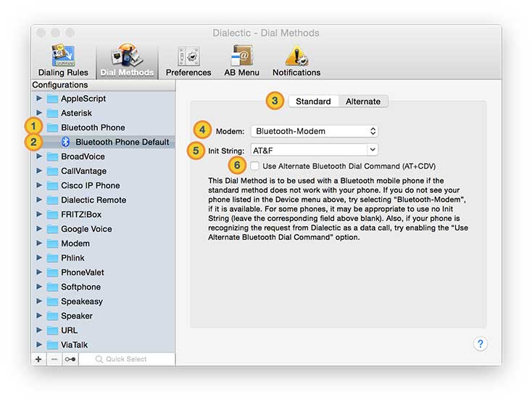
Task: Enable Use Alternate Bluetooth Dial Command checkbox
Action: click(254, 166)
